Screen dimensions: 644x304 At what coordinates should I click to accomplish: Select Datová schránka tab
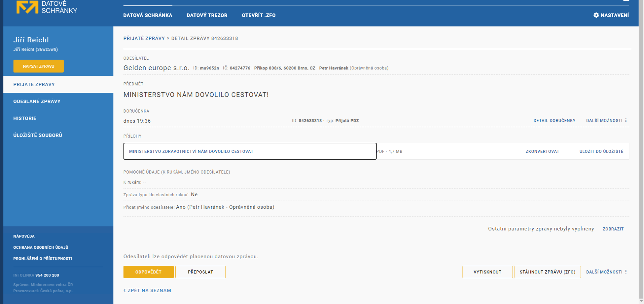[x=148, y=15]
